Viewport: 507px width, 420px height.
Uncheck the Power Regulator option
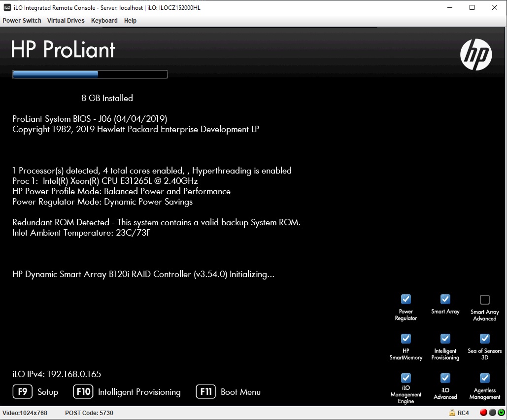406,299
